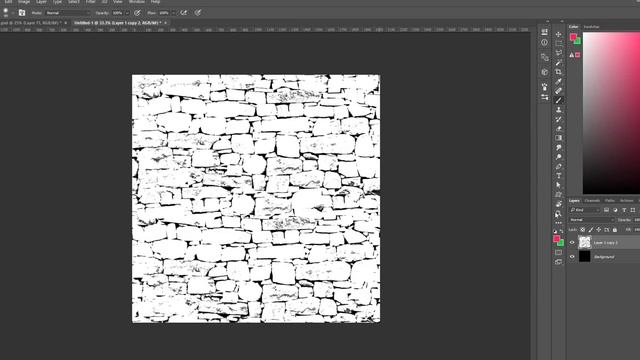Click the green background swatch in Color panel
Image resolution: width=640 pixels, height=360 pixels.
pos(578,41)
